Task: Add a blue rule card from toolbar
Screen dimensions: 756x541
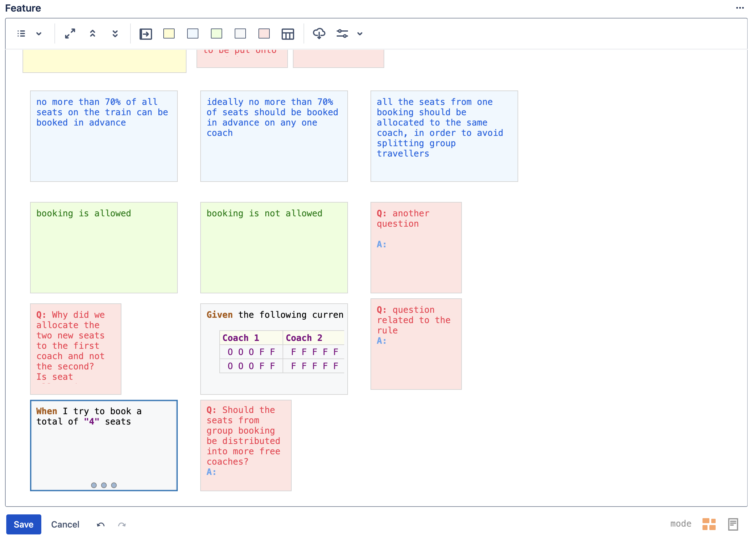Action: [x=193, y=33]
